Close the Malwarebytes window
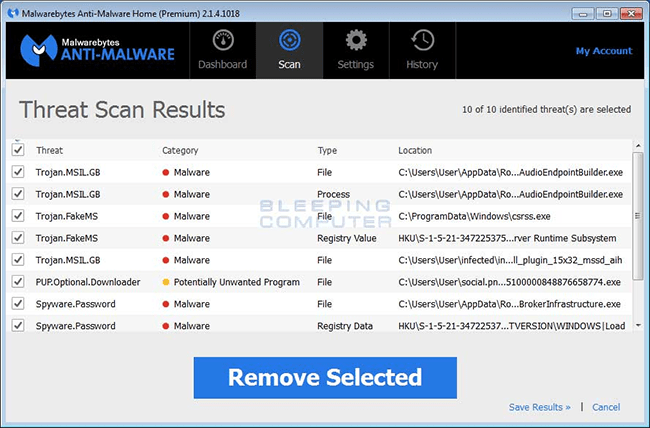 [x=631, y=14]
